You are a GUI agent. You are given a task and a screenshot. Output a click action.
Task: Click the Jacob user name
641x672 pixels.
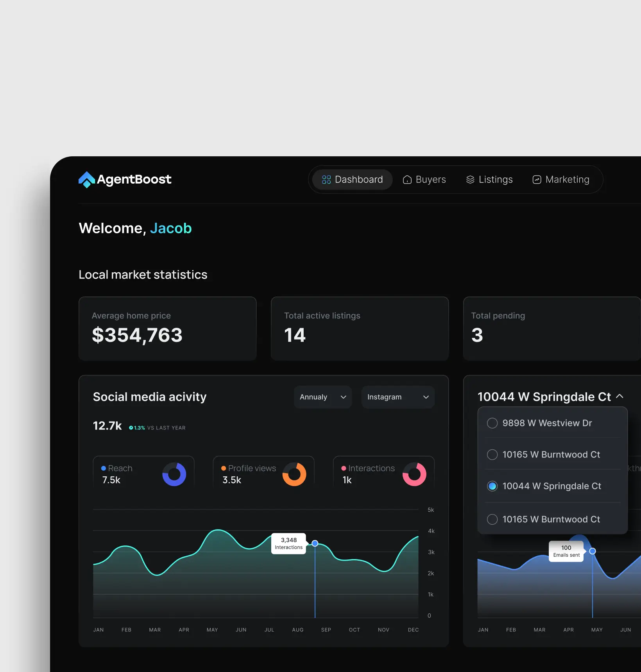[x=171, y=228]
